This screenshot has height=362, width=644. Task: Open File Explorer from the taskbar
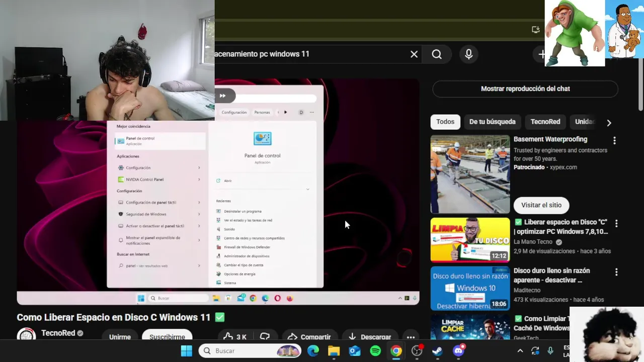(334, 351)
